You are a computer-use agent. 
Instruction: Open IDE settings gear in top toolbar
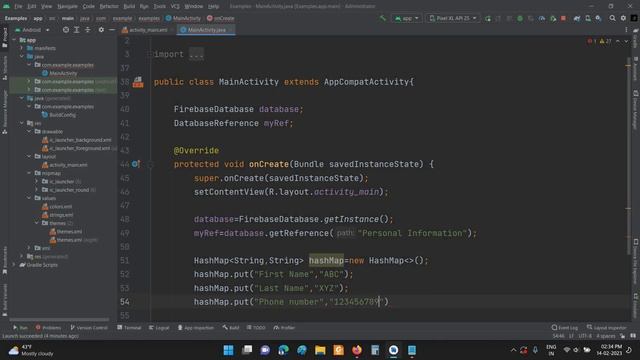623,18
